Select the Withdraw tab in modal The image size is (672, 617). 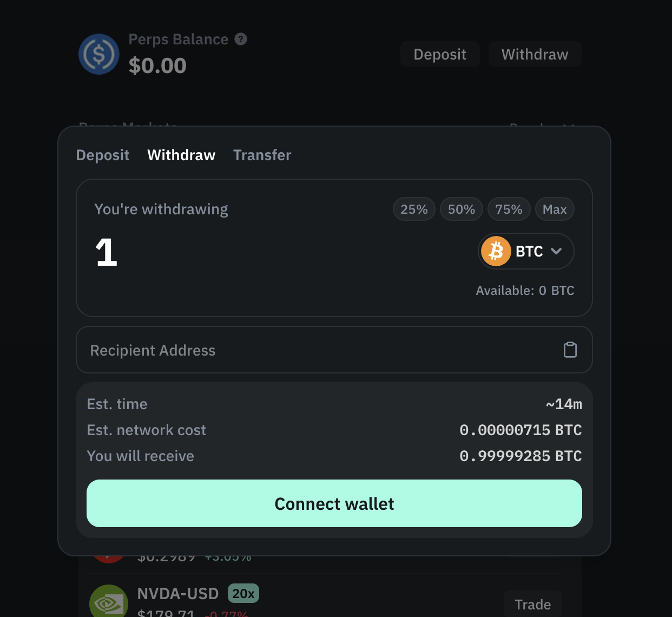click(x=181, y=155)
